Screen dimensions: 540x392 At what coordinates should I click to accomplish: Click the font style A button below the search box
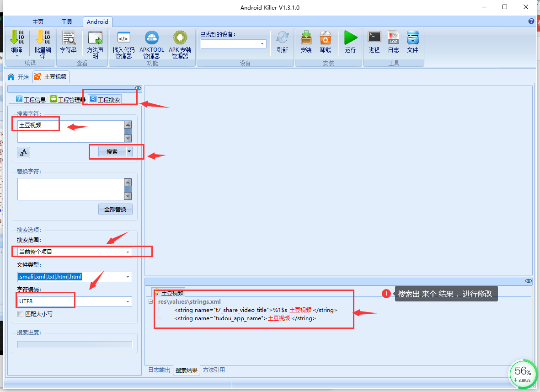[23, 152]
